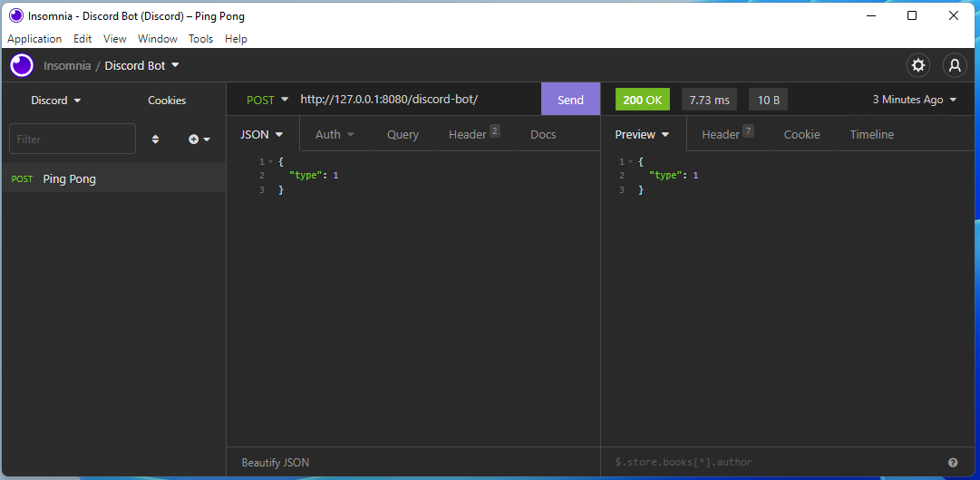The height and width of the screenshot is (480, 980).
Task: Change the POST method dropdown
Action: tap(267, 100)
